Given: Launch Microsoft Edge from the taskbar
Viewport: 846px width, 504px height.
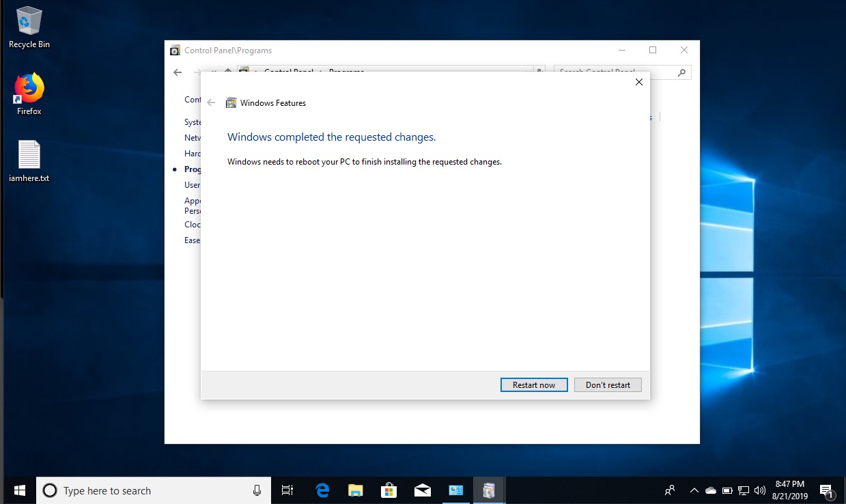Looking at the screenshot, I should (x=322, y=490).
